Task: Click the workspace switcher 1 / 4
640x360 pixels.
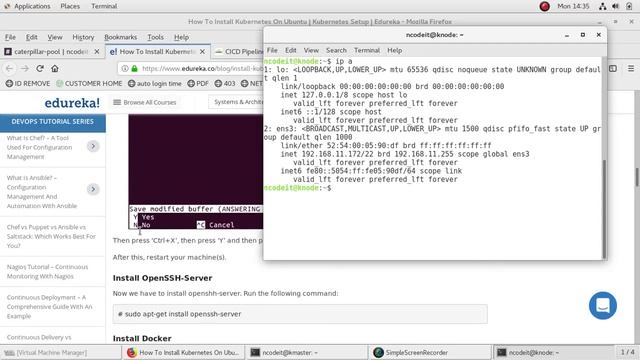Action: pyautogui.click(x=627, y=352)
